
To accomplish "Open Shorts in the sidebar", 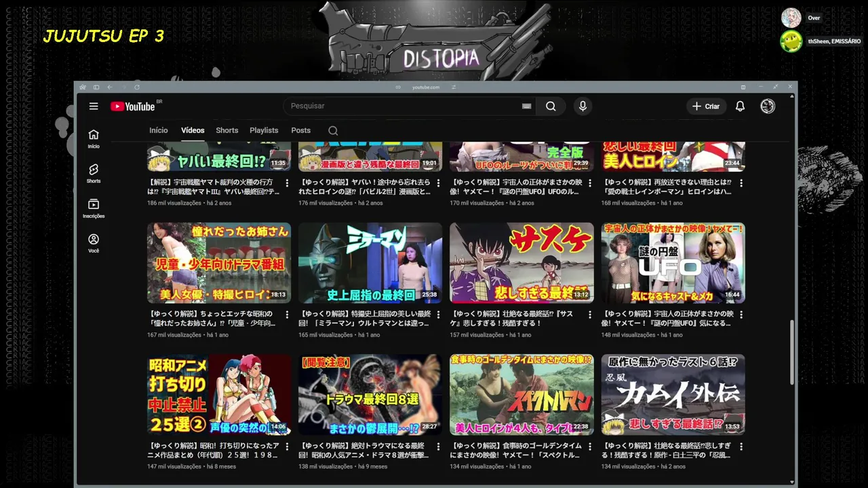I will tap(94, 174).
